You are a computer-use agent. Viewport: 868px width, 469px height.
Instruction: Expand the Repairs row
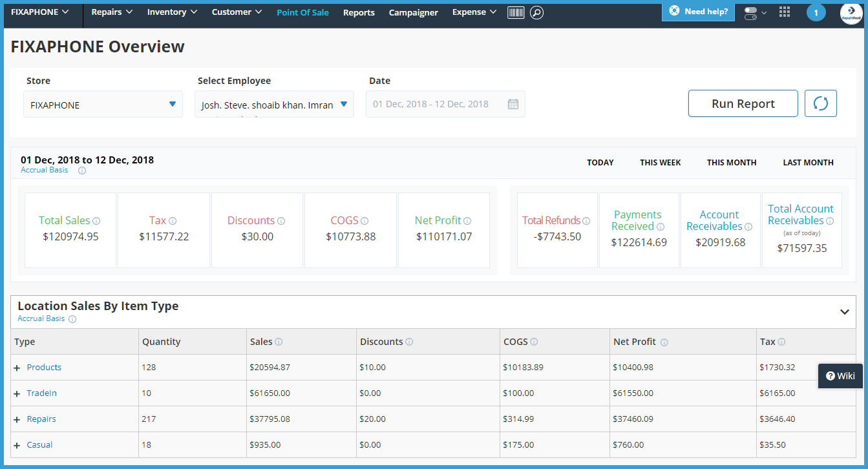tap(17, 419)
